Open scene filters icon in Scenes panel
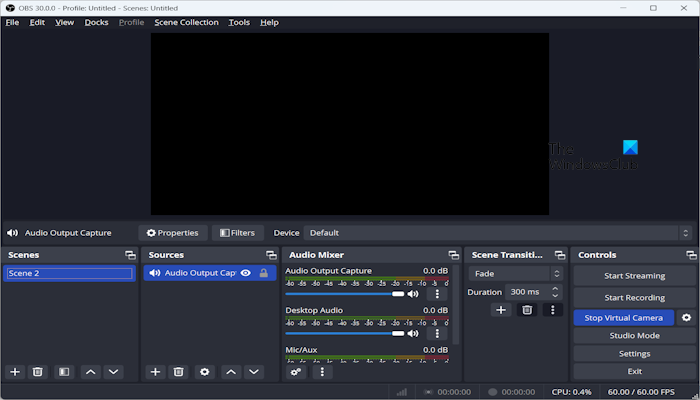Screen dimensions: 700x400 (x=63, y=371)
